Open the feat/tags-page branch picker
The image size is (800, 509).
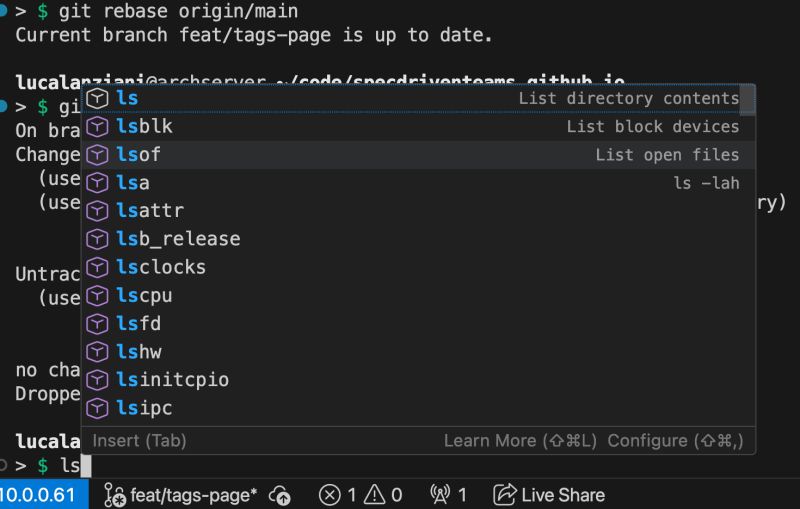(183, 495)
